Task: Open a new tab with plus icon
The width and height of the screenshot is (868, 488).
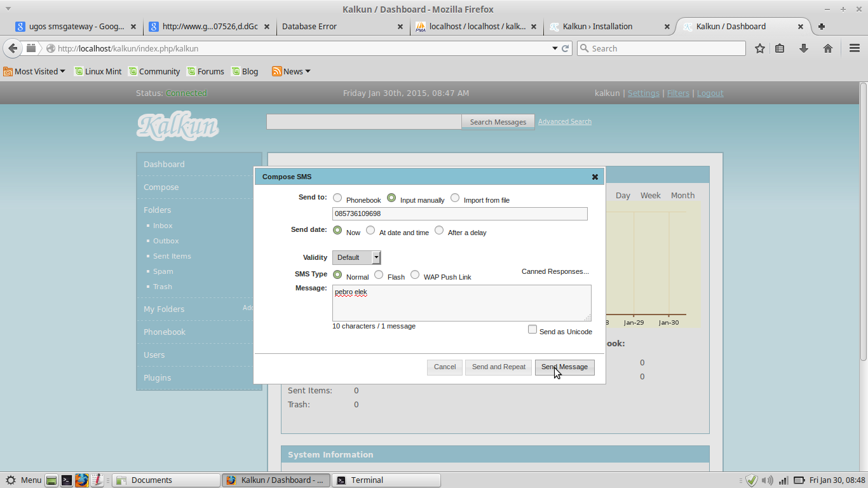Action: coord(822,27)
